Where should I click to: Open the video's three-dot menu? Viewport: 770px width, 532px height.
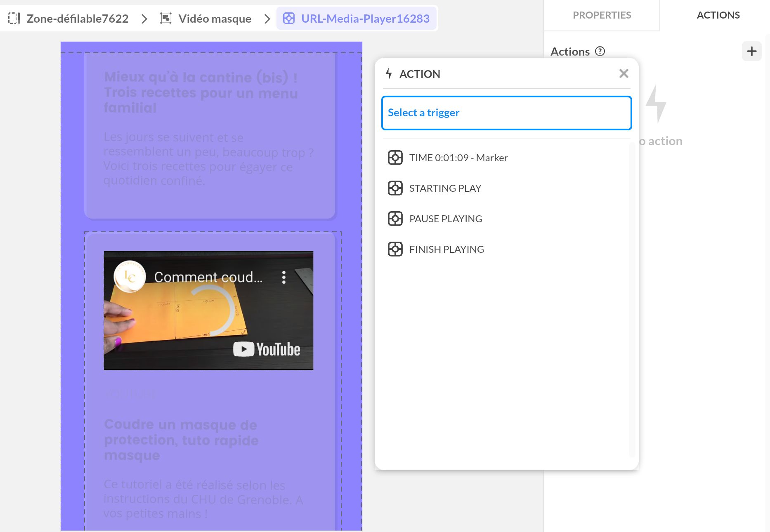283,278
